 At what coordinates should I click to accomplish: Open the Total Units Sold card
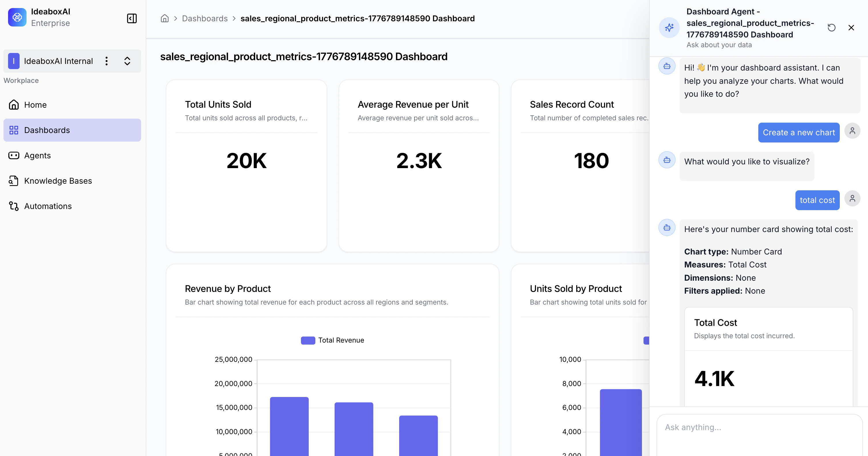point(246,166)
